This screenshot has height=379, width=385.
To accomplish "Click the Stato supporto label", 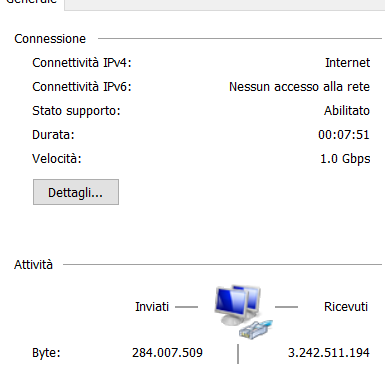I will point(76,111).
